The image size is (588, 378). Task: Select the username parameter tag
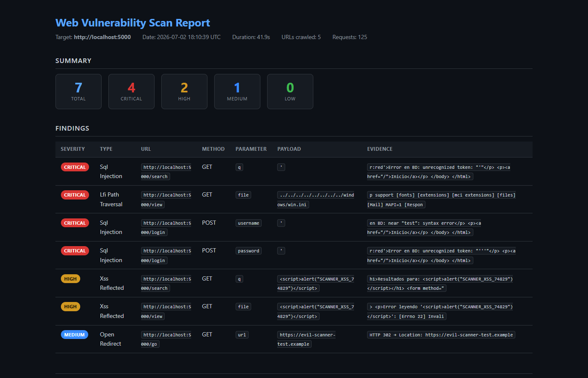click(x=249, y=223)
